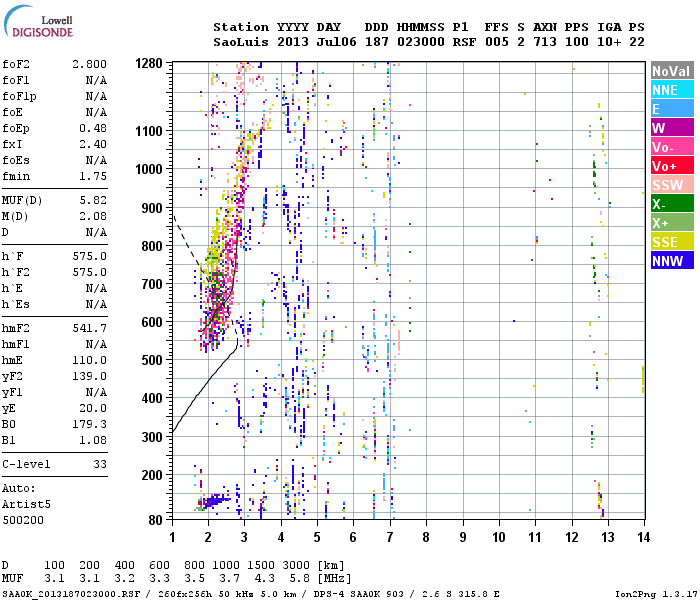Click the h`F value 575.0
Viewport: 700px width, 600px height.
[89, 256]
